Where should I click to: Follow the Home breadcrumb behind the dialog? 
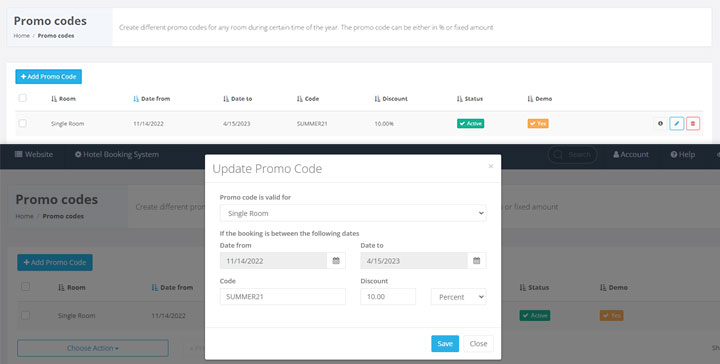tap(24, 216)
